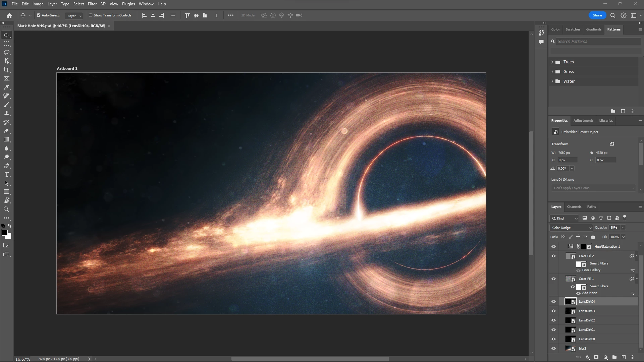Image resolution: width=644 pixels, height=362 pixels.
Task: Switch to the Channels tab
Action: pos(574,206)
